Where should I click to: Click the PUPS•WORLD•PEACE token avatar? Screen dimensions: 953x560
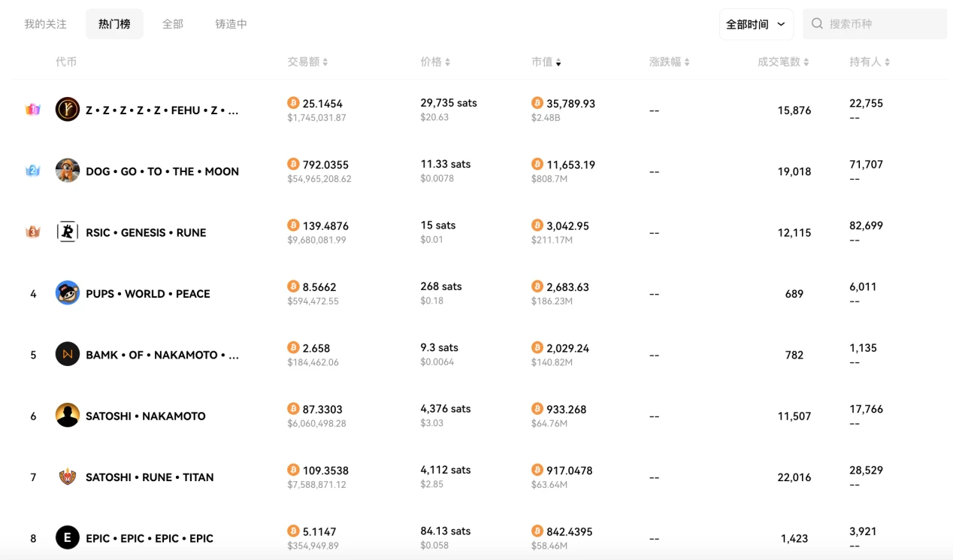click(68, 293)
